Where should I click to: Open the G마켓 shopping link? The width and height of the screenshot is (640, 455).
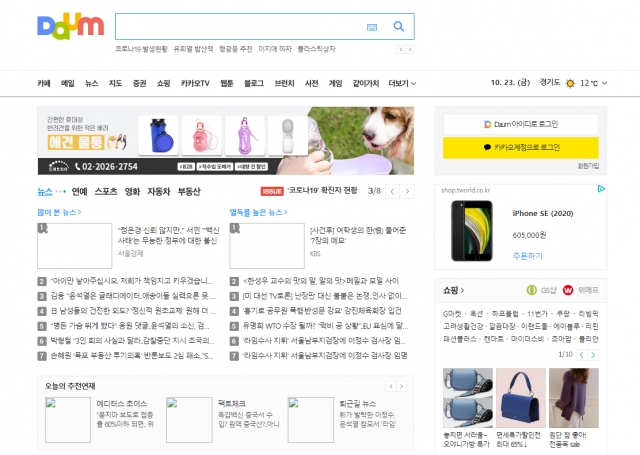[452, 314]
